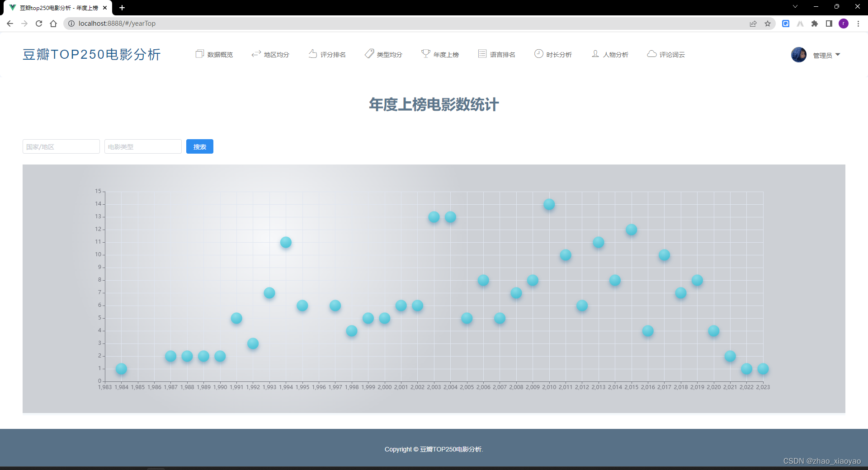
Task: Click the 国家/地区 input field
Action: pyautogui.click(x=61, y=146)
